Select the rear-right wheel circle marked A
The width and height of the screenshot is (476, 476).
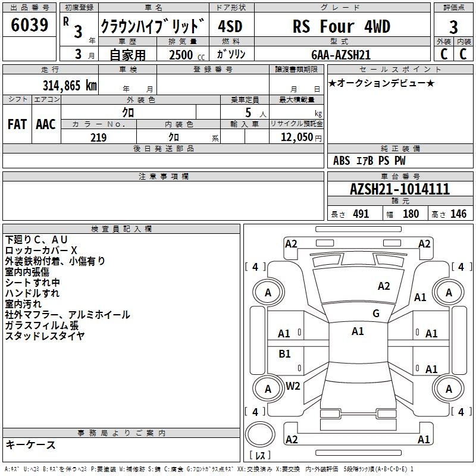[x=449, y=389]
